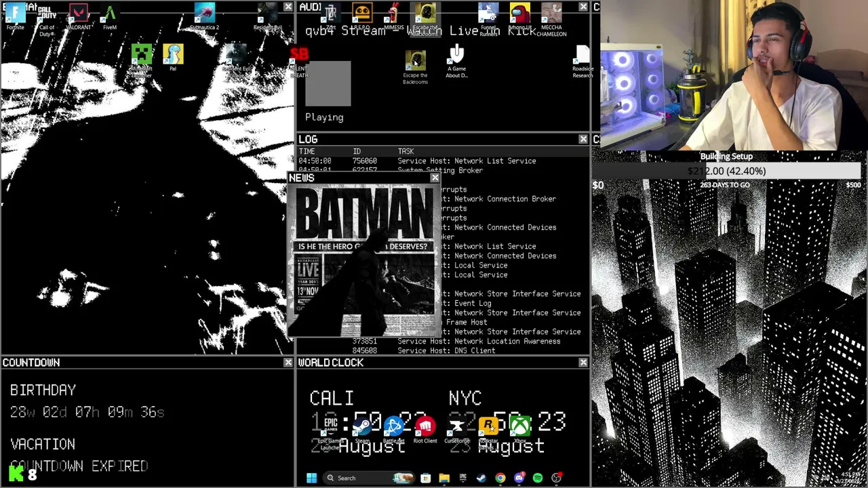Click the "$500" goal amount label
This screenshot has height=488, width=868.
pyautogui.click(x=853, y=185)
